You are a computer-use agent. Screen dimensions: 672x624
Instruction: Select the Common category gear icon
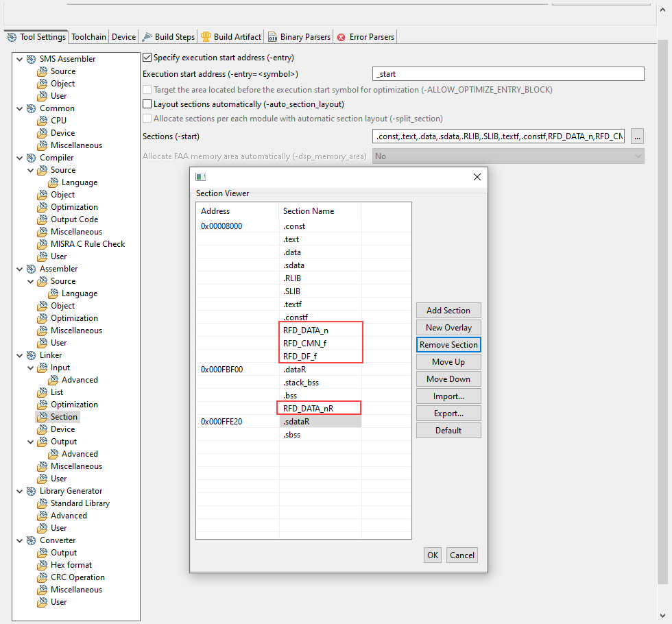tap(32, 108)
